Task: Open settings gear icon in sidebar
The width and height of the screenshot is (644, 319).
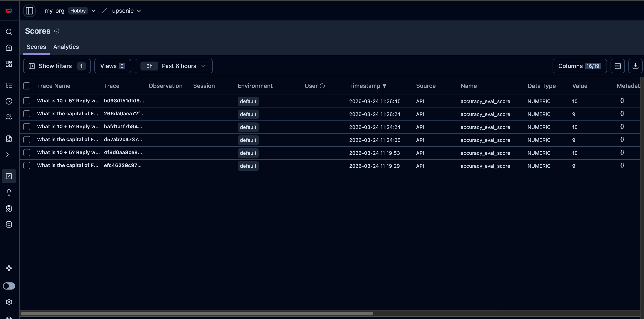Action: (x=9, y=302)
